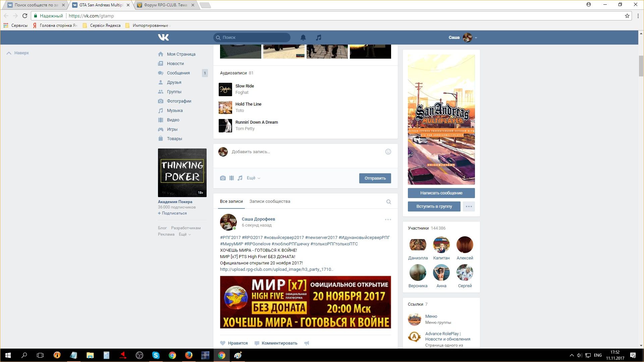The width and height of the screenshot is (644, 362).
Task: Open the music player note icon in header
Action: pyautogui.click(x=319, y=38)
